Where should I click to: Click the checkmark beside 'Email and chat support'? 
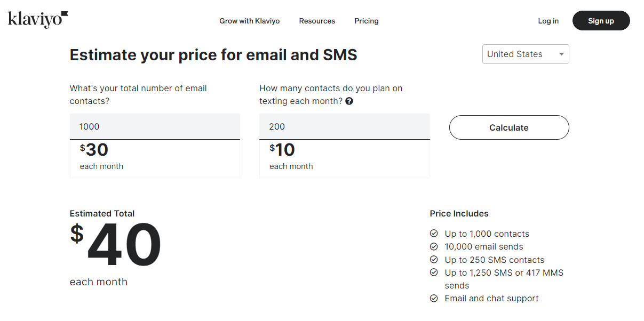click(x=434, y=298)
